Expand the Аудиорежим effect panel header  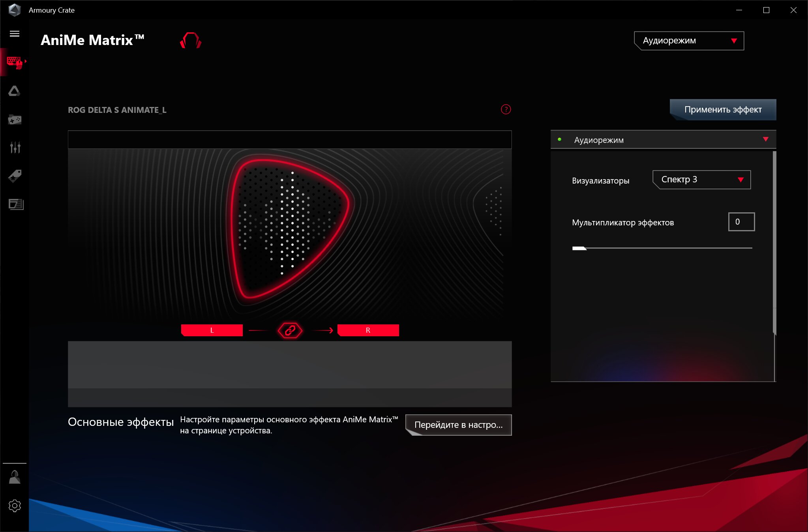point(663,140)
